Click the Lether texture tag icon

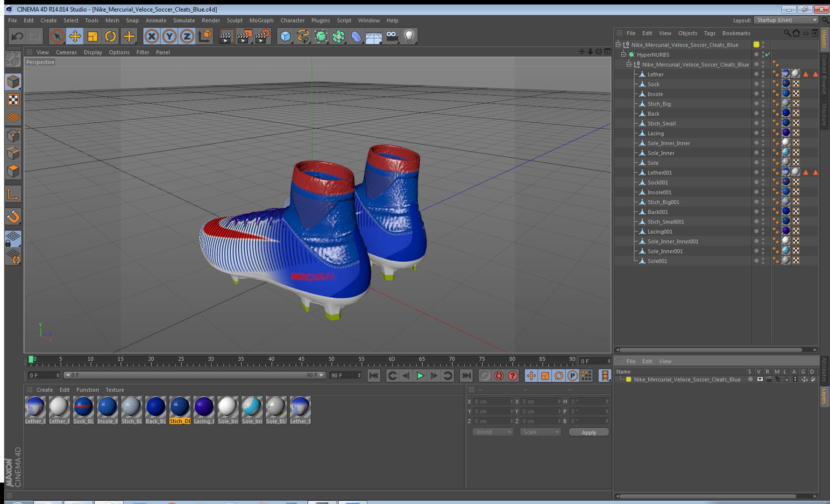click(786, 74)
